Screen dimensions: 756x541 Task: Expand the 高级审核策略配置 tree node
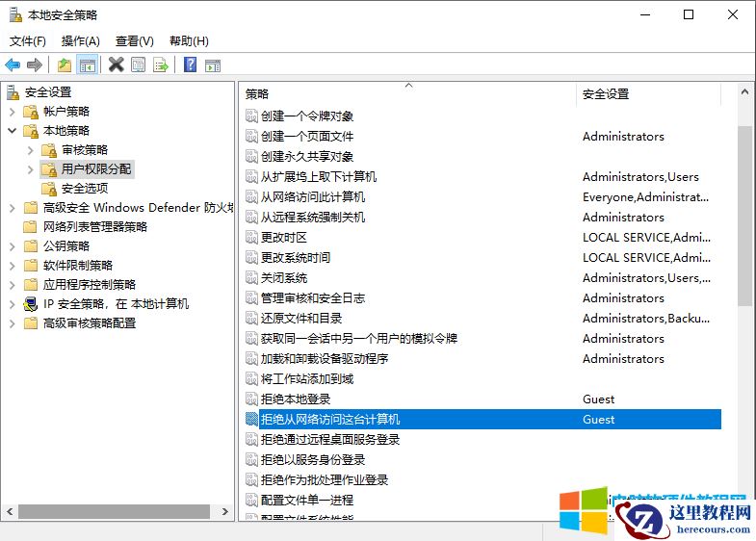[13, 323]
